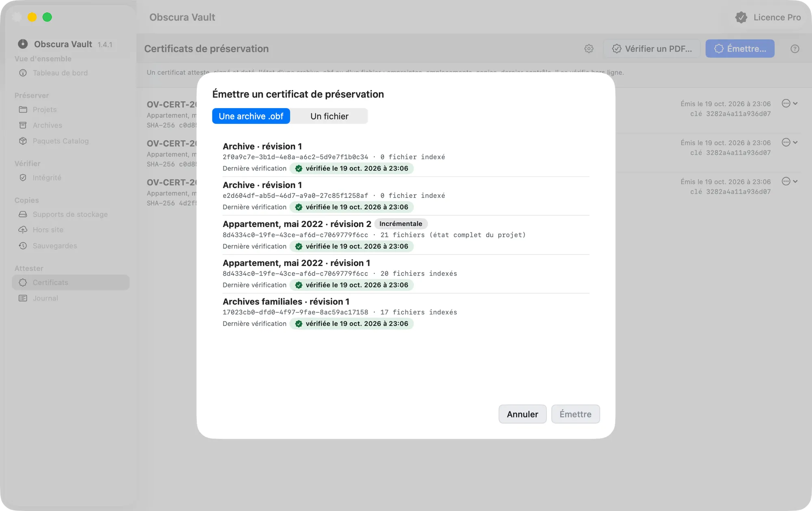Click the yellow minimize window button
This screenshot has width=812, height=511.
[32, 17]
